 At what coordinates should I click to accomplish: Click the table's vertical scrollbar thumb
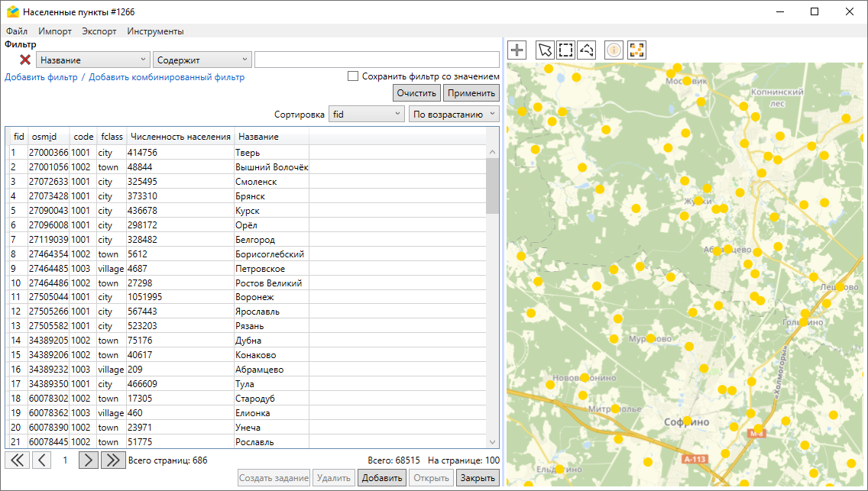[x=493, y=186]
